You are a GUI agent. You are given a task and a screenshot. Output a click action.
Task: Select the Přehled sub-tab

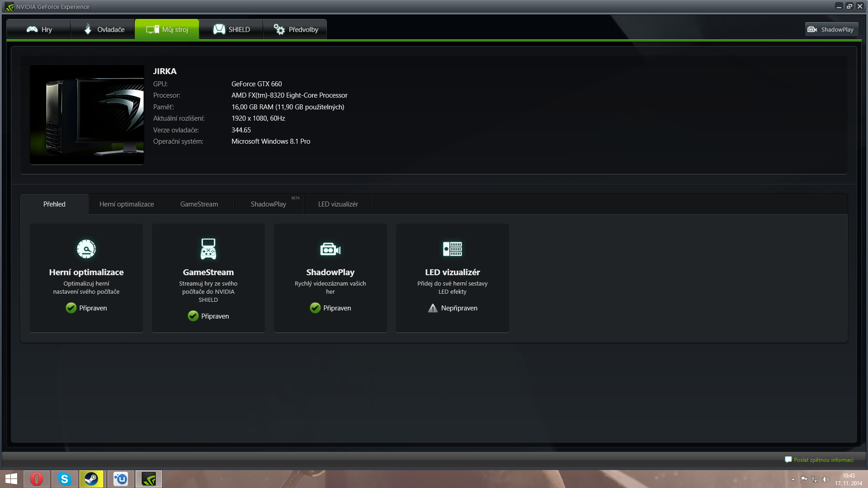click(54, 204)
